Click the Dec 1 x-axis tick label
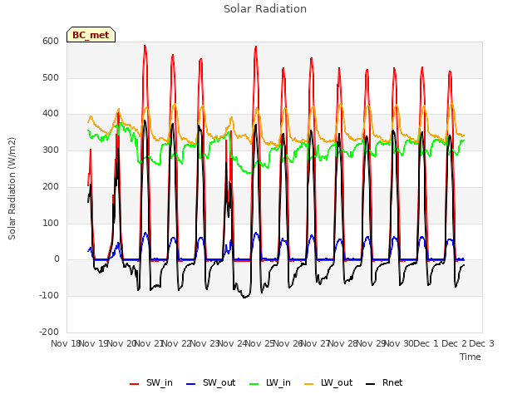 (426, 343)
